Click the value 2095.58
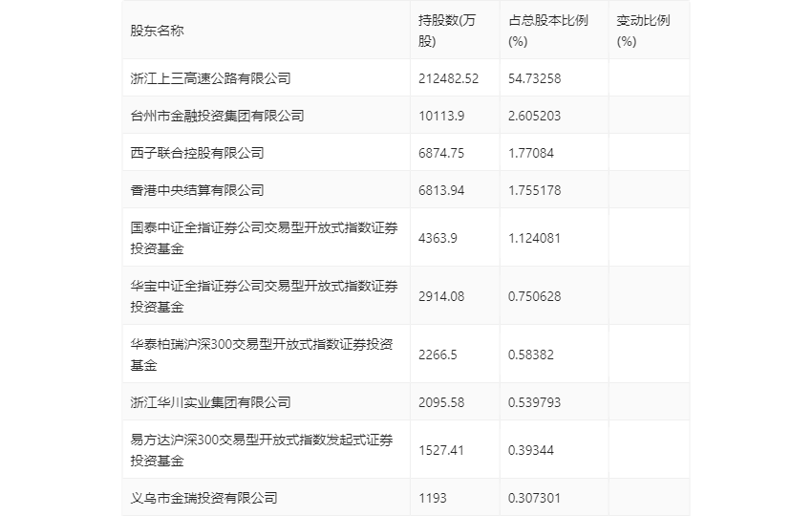 click(441, 402)
